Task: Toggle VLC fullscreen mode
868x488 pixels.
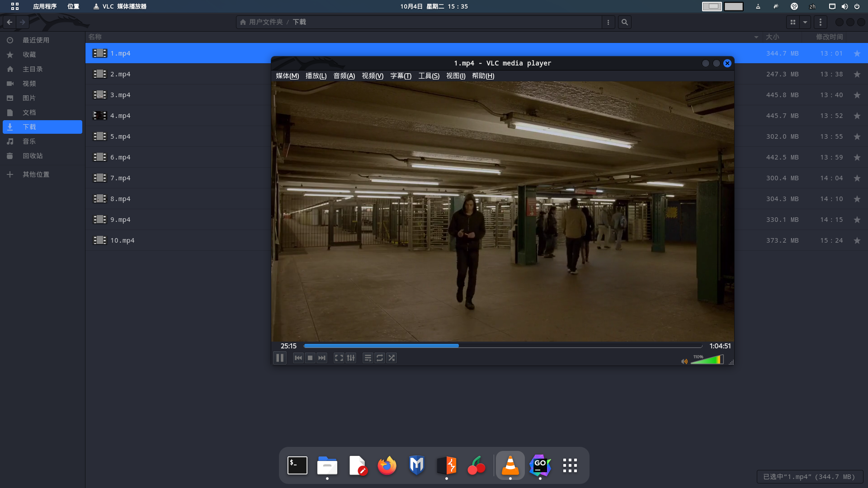Action: (339, 358)
